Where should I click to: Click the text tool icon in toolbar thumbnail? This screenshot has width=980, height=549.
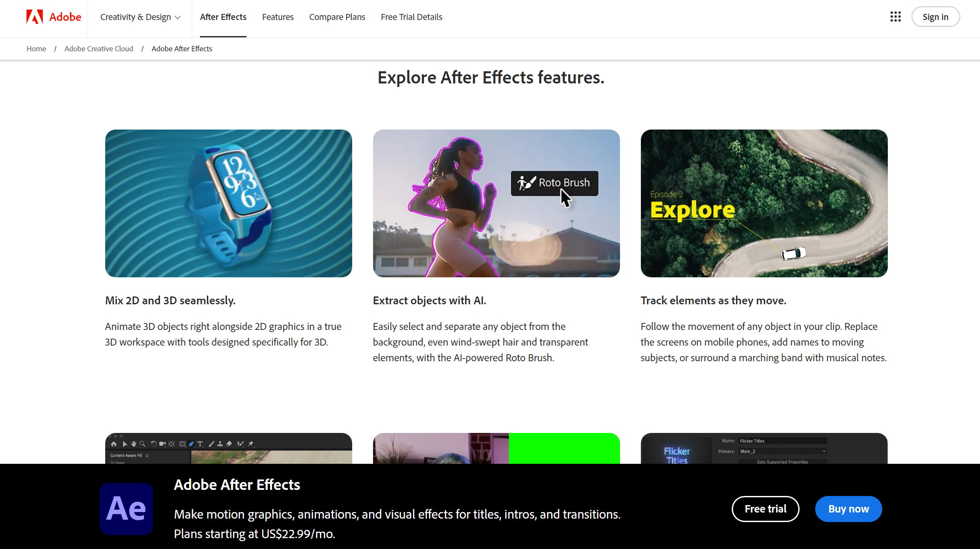200,444
